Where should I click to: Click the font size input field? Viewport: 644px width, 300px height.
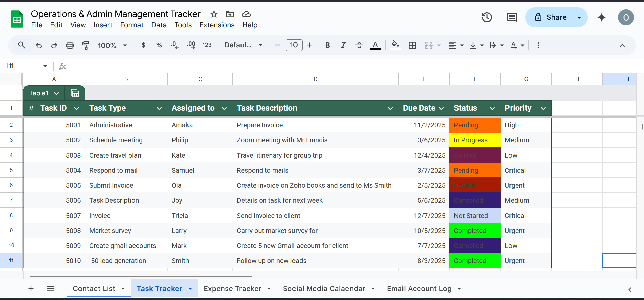pos(294,45)
